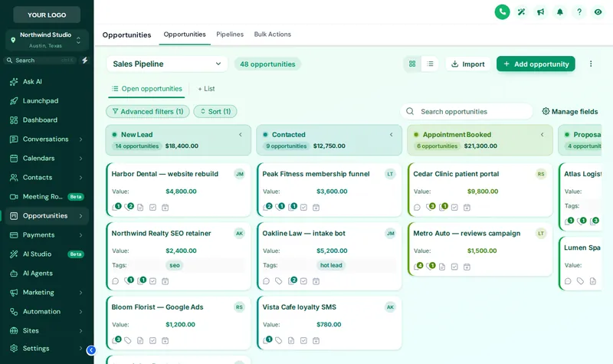Click the Import button

coord(467,64)
